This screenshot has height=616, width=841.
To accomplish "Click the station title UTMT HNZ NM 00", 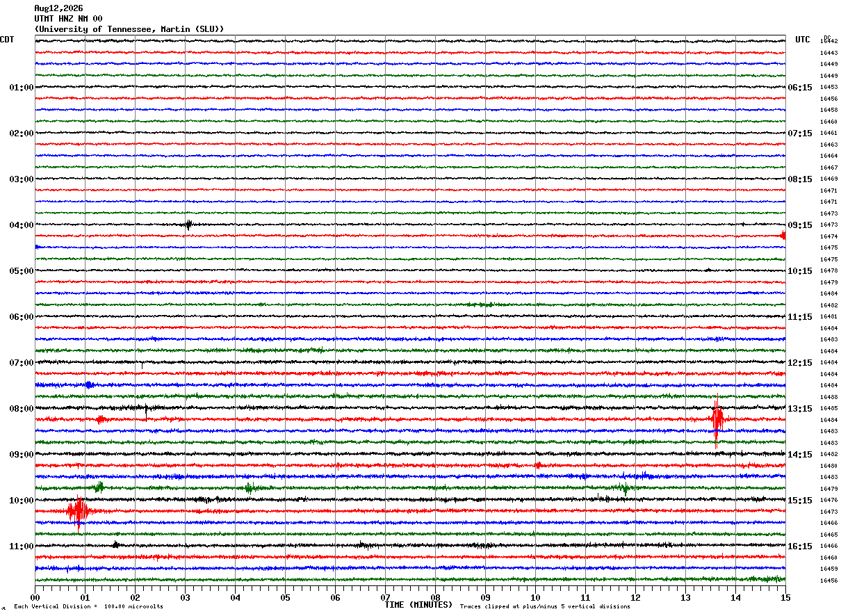I will pos(68,19).
